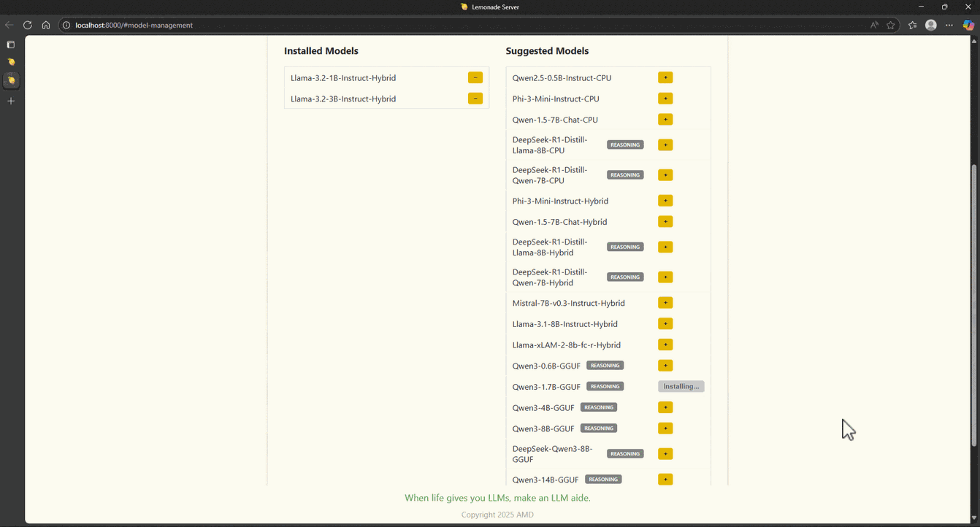980x527 pixels.
Task: Refresh the browser page
Action: coord(28,25)
